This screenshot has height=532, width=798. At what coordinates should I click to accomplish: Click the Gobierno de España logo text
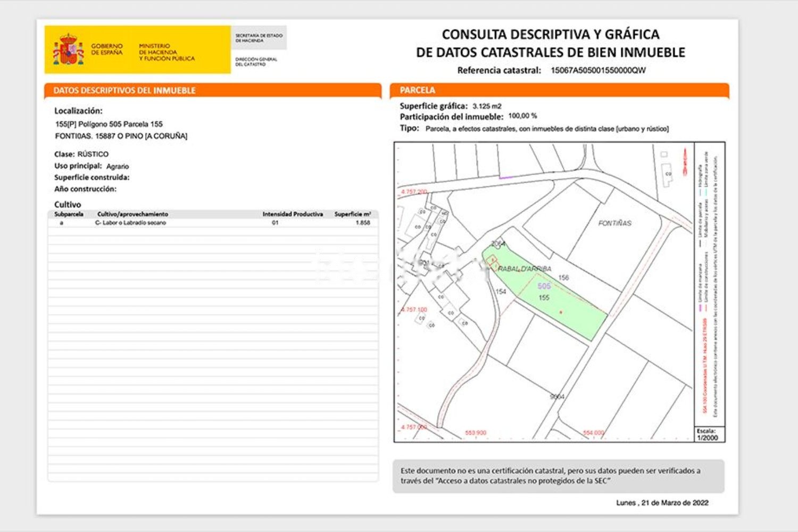click(106, 49)
